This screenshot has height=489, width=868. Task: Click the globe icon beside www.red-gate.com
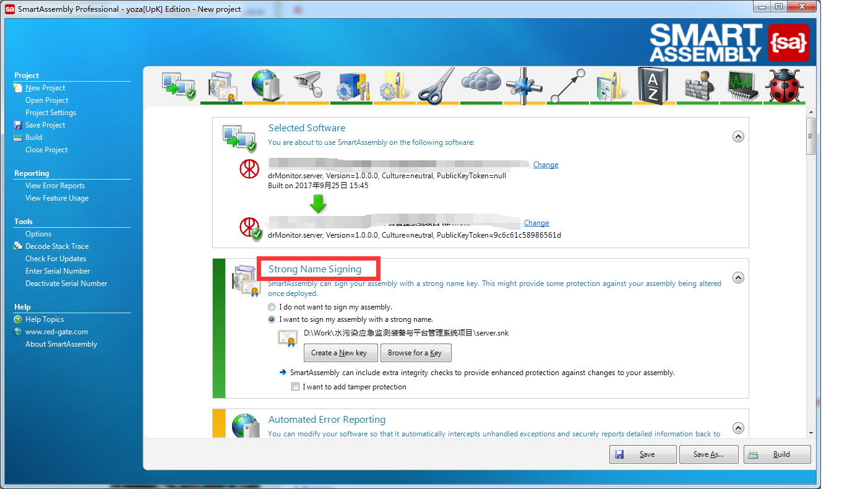(18, 332)
